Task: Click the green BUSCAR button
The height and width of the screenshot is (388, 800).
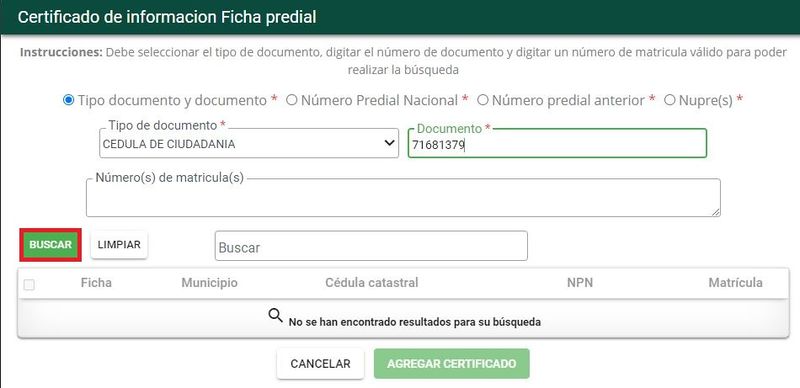Action: [x=51, y=245]
